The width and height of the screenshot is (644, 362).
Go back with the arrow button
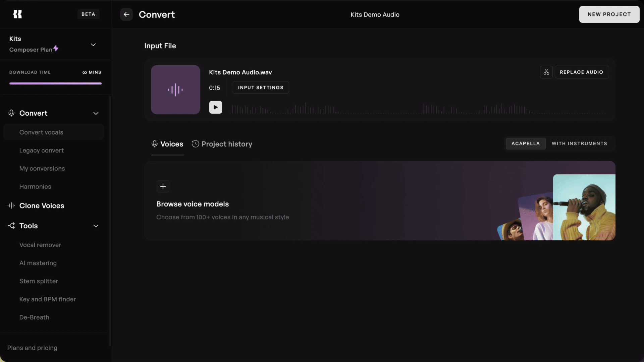(x=126, y=14)
